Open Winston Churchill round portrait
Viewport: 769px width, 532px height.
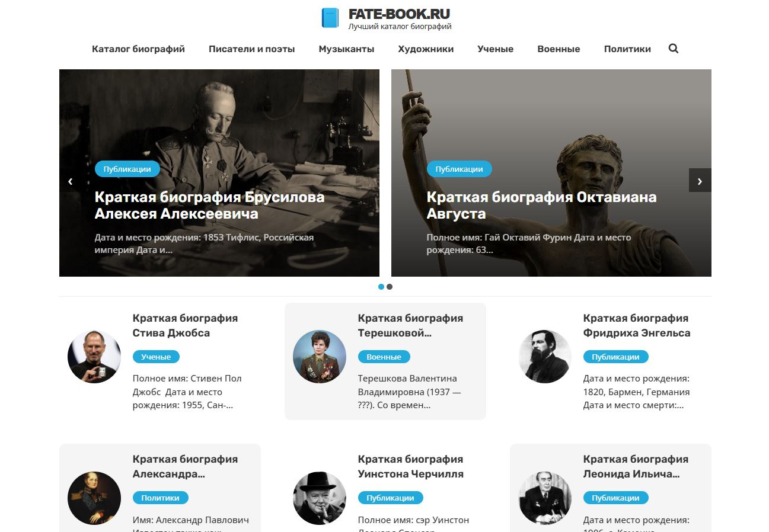tap(320, 498)
